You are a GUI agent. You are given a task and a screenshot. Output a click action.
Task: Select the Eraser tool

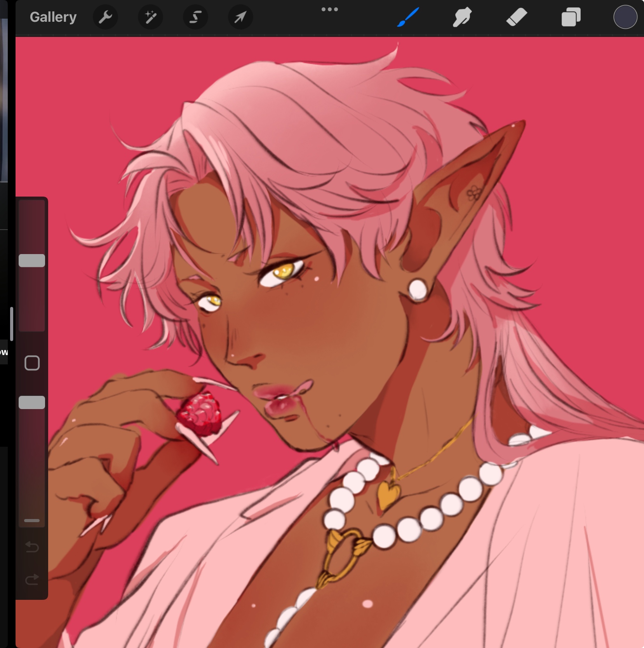pyautogui.click(x=517, y=17)
